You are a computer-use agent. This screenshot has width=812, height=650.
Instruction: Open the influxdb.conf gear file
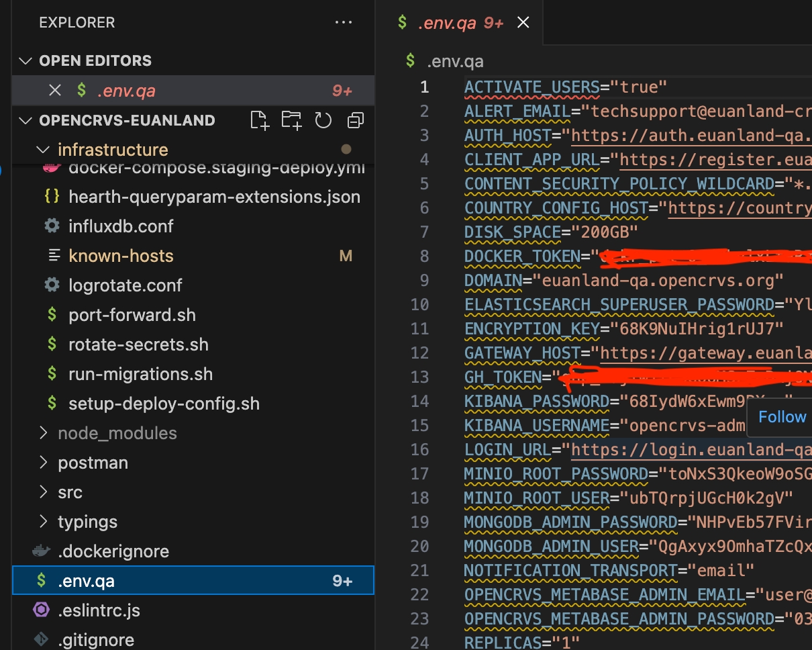coord(121,226)
